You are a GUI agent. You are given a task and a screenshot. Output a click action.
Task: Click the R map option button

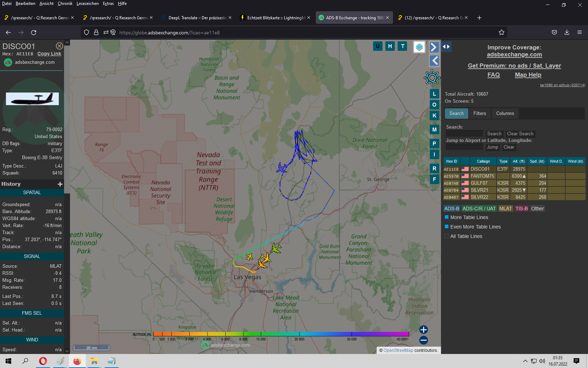pyautogui.click(x=434, y=168)
